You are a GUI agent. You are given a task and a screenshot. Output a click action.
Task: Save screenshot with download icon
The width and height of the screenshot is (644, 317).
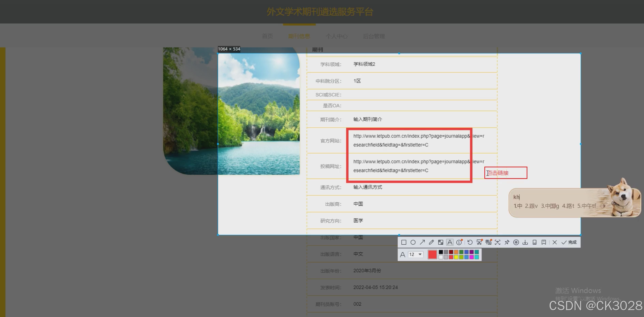tap(525, 242)
